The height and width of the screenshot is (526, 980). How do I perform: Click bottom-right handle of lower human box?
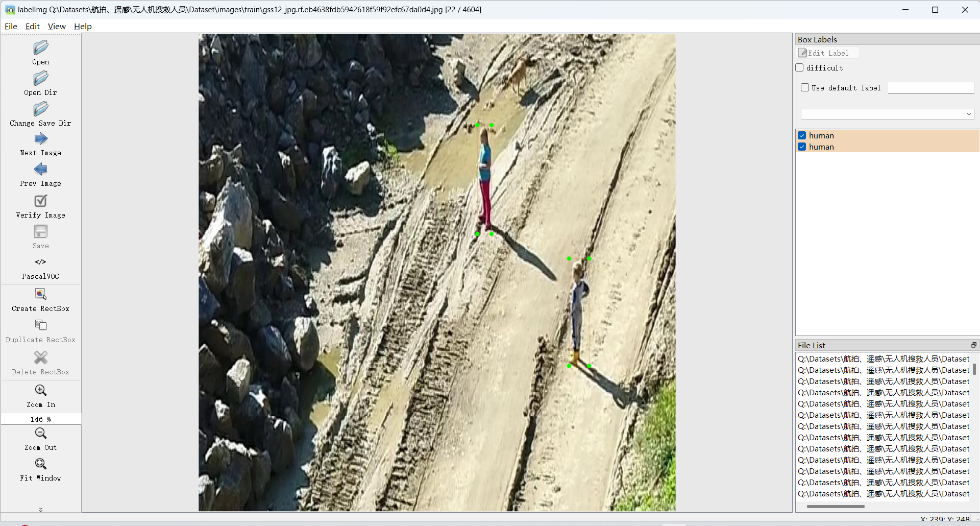(589, 366)
